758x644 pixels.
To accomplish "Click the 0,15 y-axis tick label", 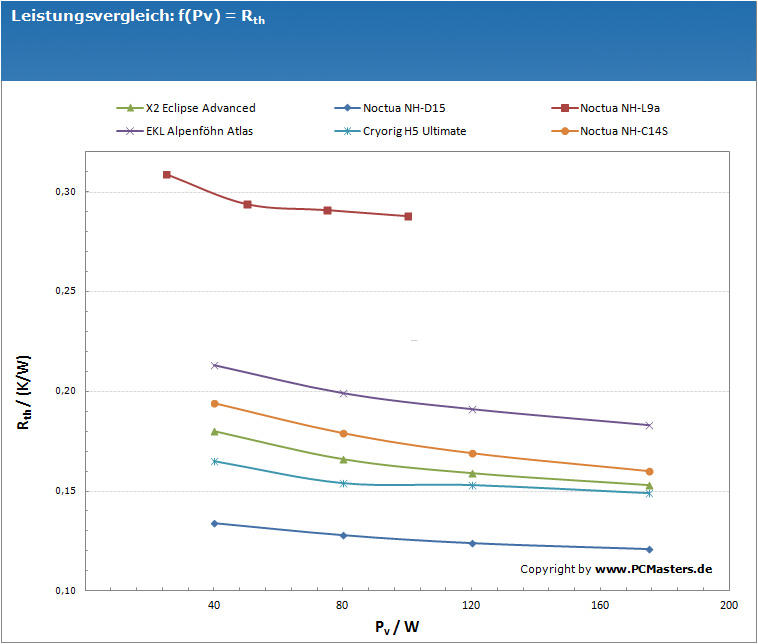I will 66,491.
